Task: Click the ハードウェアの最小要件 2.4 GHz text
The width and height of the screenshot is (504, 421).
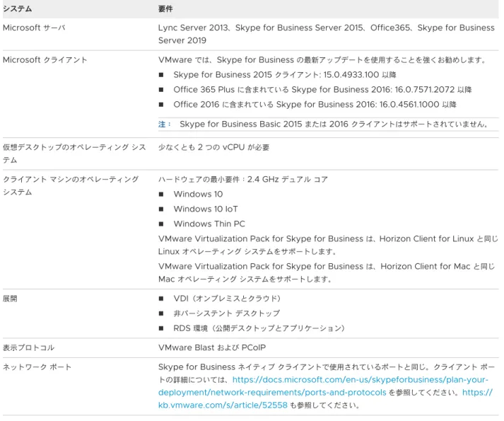Action: 243,179
